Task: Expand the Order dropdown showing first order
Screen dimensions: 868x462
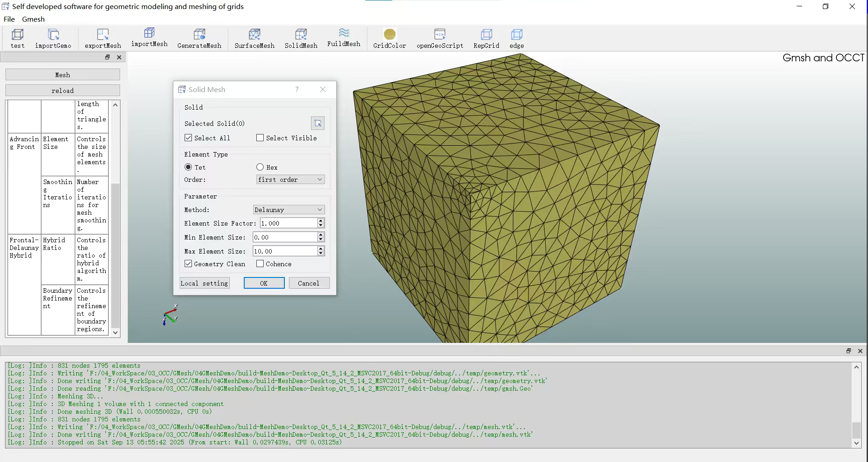Action: [x=290, y=180]
